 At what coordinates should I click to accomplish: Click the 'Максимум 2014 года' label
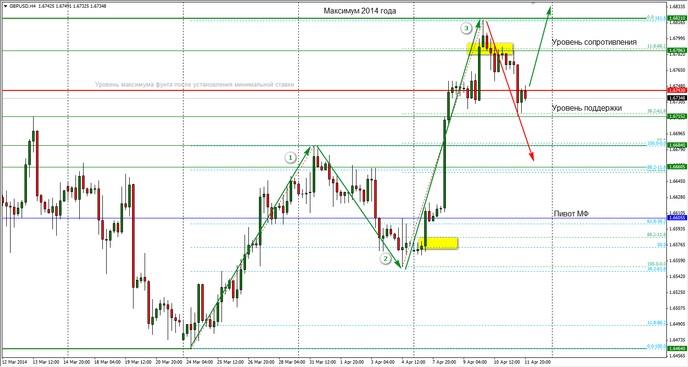(360, 11)
